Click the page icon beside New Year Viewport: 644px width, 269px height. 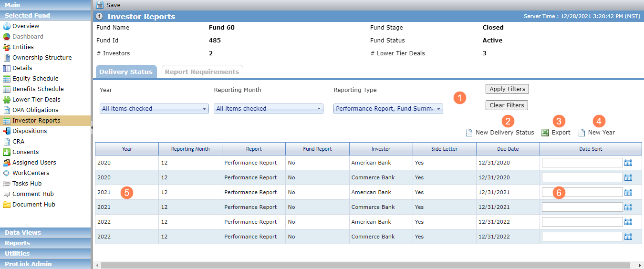pyautogui.click(x=582, y=133)
